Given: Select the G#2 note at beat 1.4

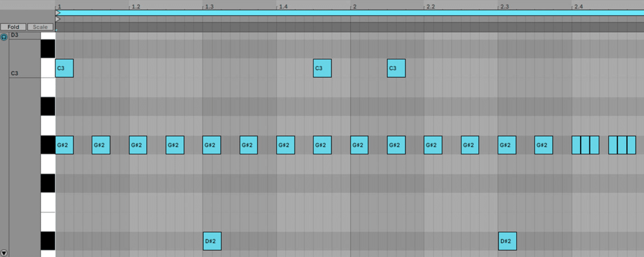Looking at the screenshot, I should pyautogui.click(x=285, y=145).
